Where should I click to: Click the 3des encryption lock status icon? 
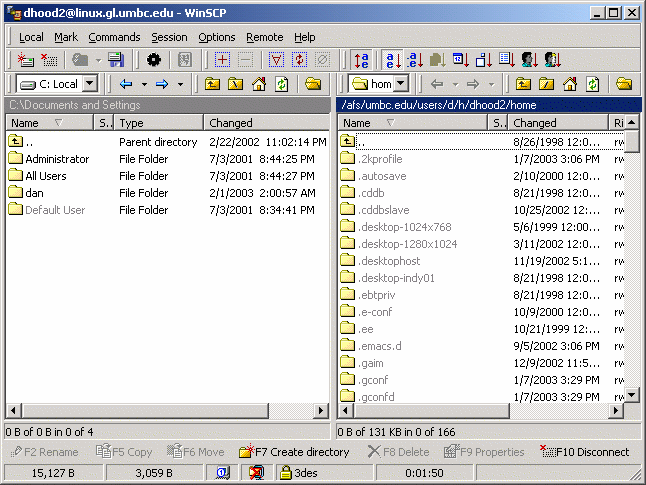point(285,473)
